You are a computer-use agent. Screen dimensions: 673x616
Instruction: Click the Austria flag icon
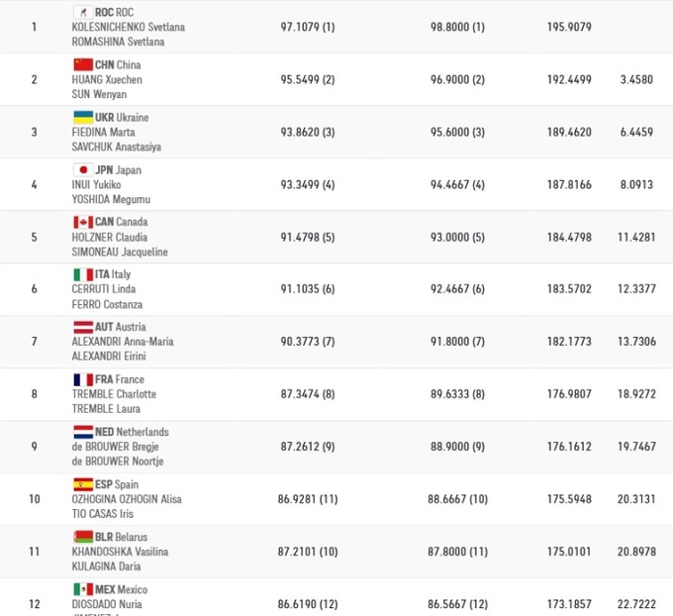point(83,327)
